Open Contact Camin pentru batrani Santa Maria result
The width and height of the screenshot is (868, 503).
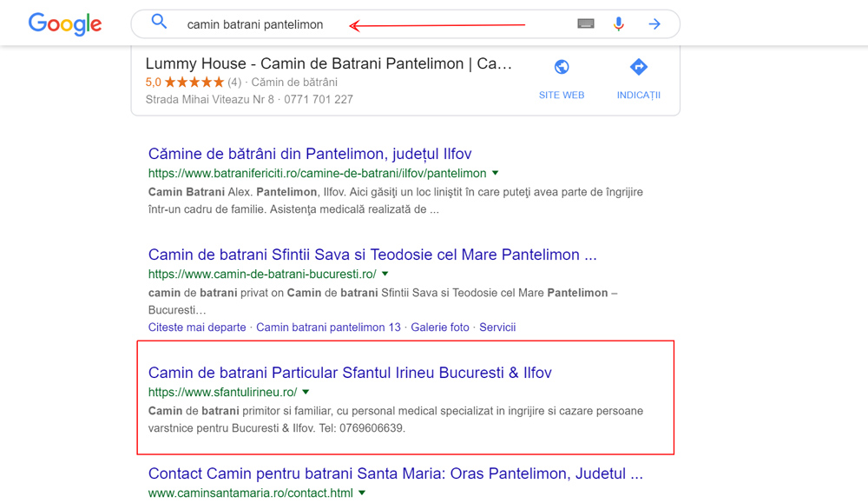click(x=396, y=473)
